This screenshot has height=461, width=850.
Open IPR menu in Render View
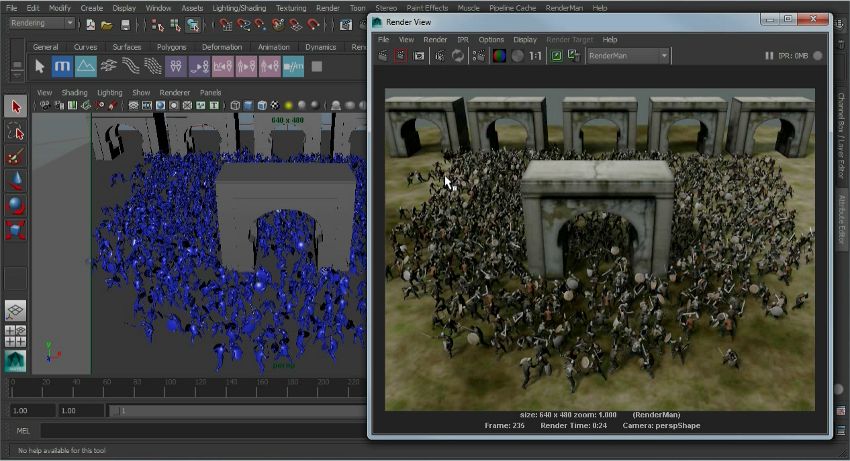pos(462,40)
